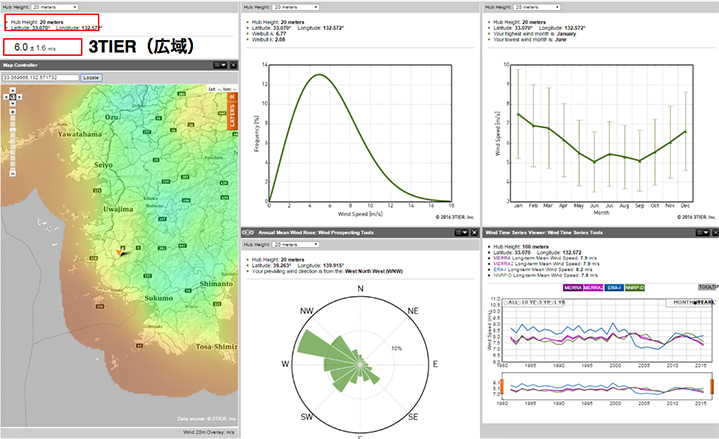Image resolution: width=719 pixels, height=439 pixels.
Task: Click the map zoom level slider handle
Action: coord(13,130)
